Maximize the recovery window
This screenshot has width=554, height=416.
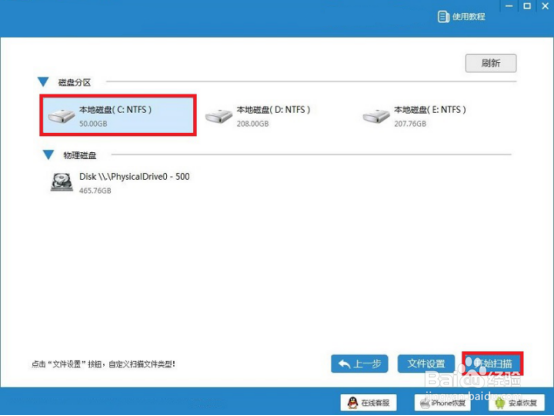pos(527,6)
